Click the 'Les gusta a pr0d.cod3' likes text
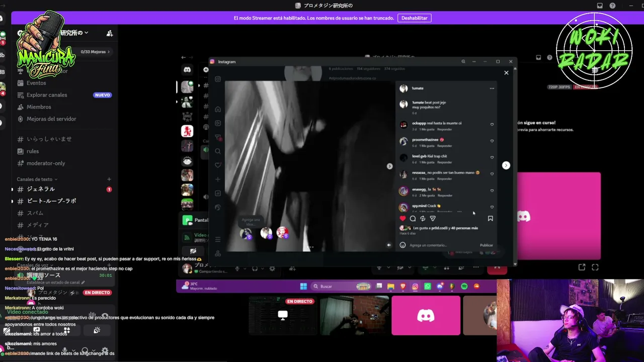Screen dimensions: 644x362 [x=445, y=228]
